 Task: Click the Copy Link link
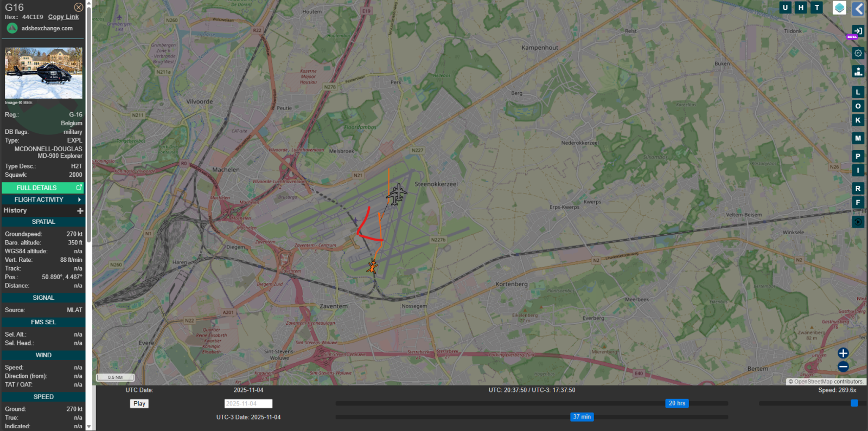63,17
